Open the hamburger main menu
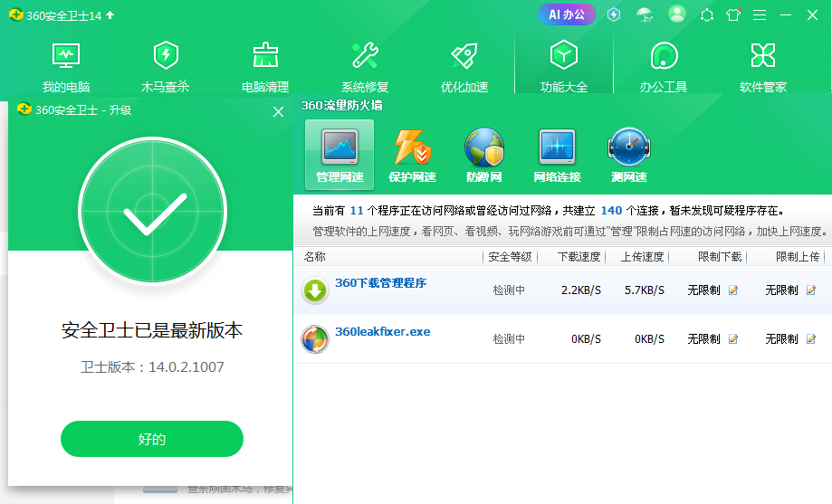Viewport: 832px width, 504px height. 760,15
